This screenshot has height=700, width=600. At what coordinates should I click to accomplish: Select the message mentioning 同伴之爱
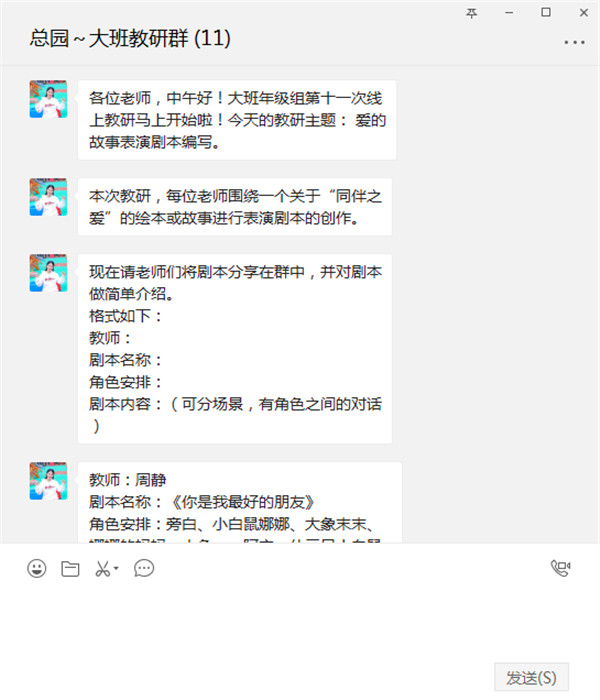(235, 207)
